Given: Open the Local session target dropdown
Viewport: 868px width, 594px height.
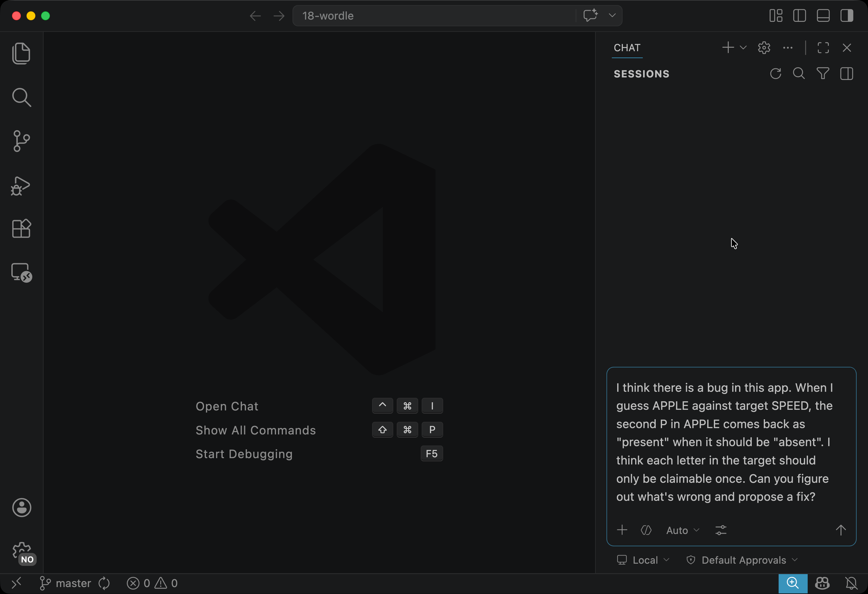Looking at the screenshot, I should (643, 560).
